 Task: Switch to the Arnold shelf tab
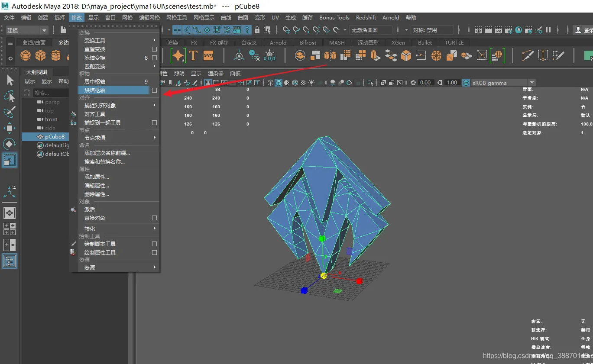278,42
